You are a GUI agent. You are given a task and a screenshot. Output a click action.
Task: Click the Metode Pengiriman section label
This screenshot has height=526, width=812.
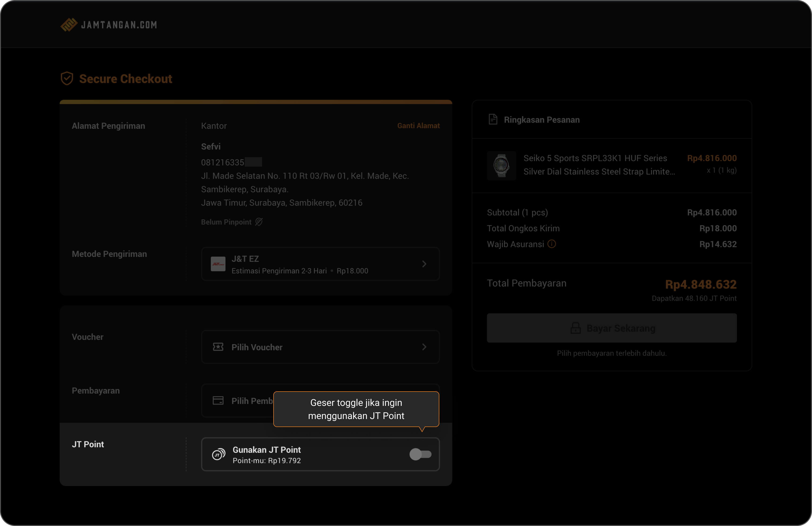[109, 254]
